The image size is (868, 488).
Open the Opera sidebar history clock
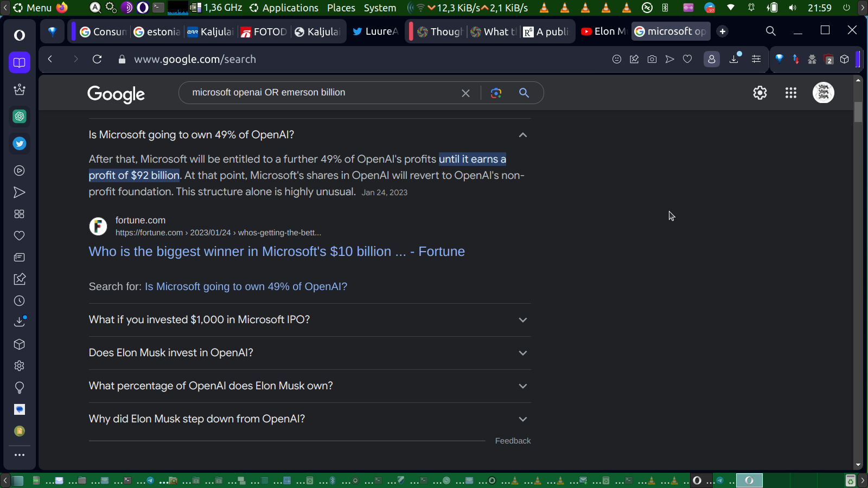20,301
